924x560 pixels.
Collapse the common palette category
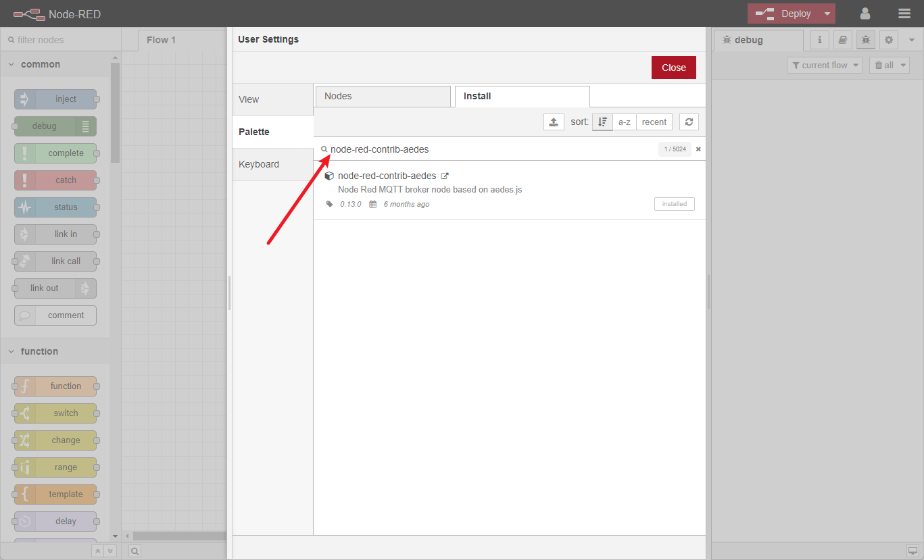[x=55, y=64]
